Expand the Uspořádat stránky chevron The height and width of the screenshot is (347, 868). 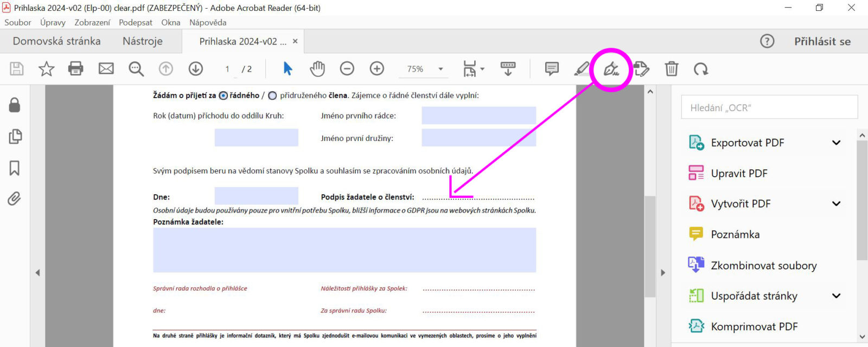[x=836, y=295]
